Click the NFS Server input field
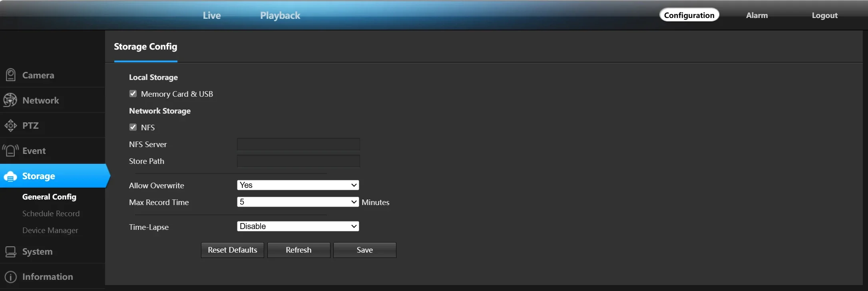Viewport: 868px width, 291px height. pos(299,144)
